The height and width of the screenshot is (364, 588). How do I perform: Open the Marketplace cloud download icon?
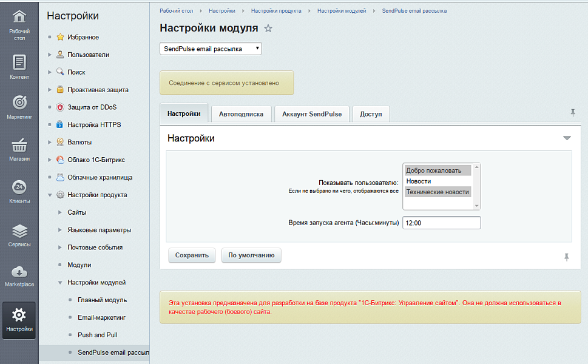[x=19, y=272]
